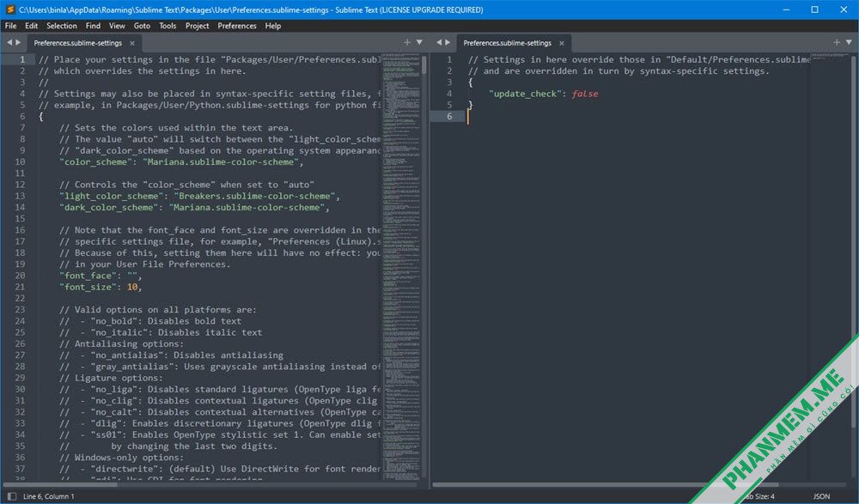
Task: Click line number 21 in left gutter
Action: click(x=20, y=287)
